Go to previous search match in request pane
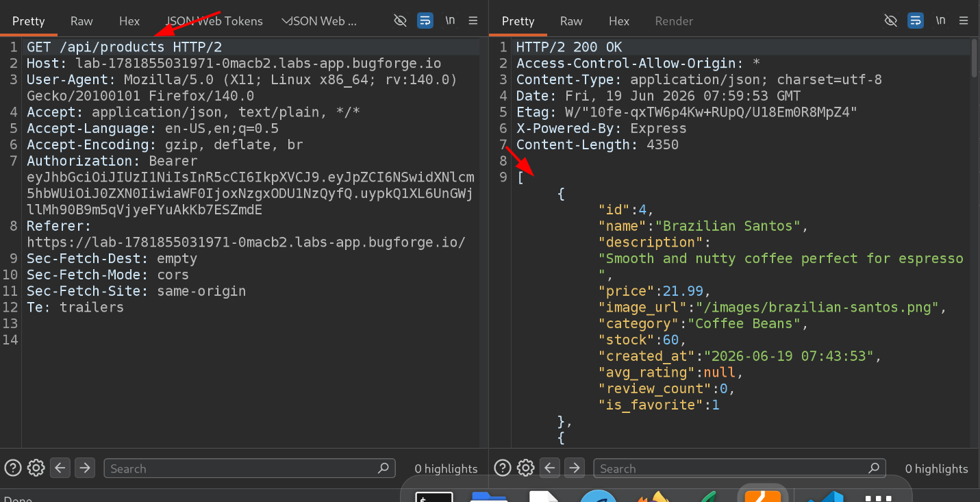The height and width of the screenshot is (502, 980). [60, 468]
